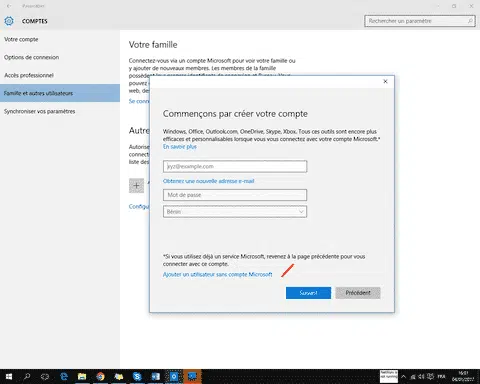This screenshot has height=384, width=480.
Task: Go back using the arrow in title bar
Action: click(x=9, y=6)
